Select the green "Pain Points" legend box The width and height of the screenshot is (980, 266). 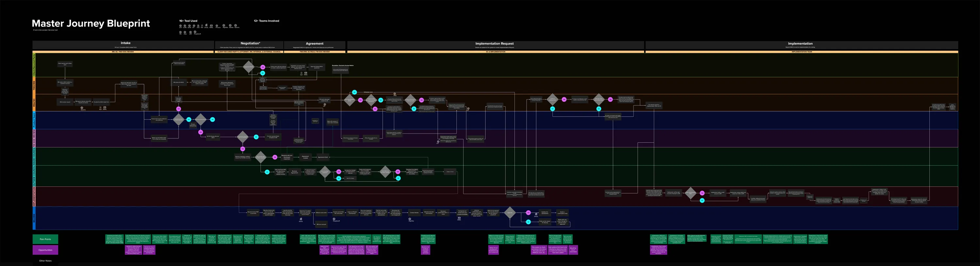[x=45, y=239]
